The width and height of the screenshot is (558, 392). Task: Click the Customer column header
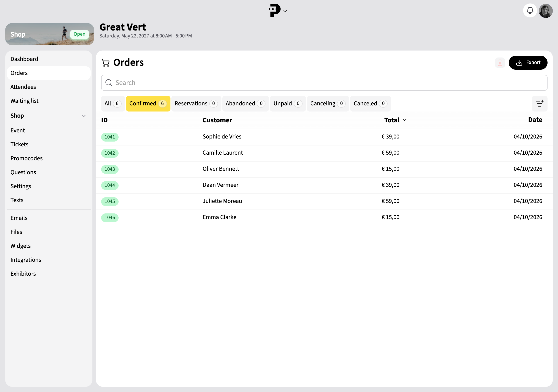(217, 120)
